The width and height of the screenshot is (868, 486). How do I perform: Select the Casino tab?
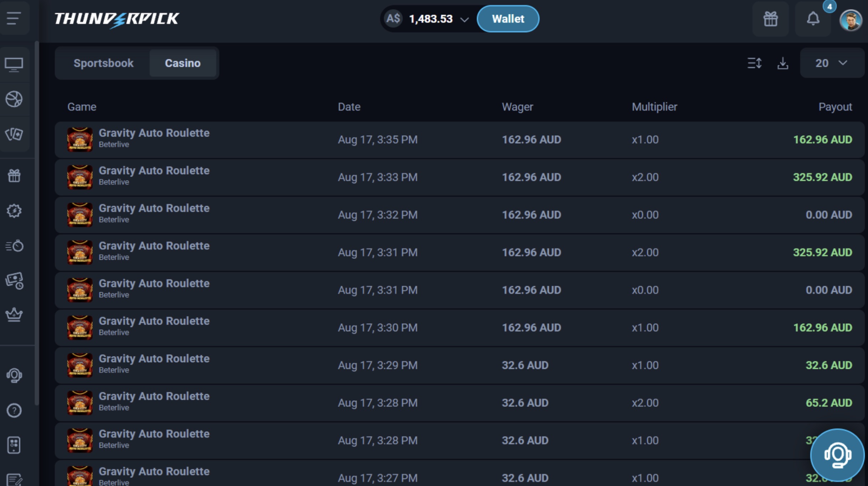coord(183,63)
